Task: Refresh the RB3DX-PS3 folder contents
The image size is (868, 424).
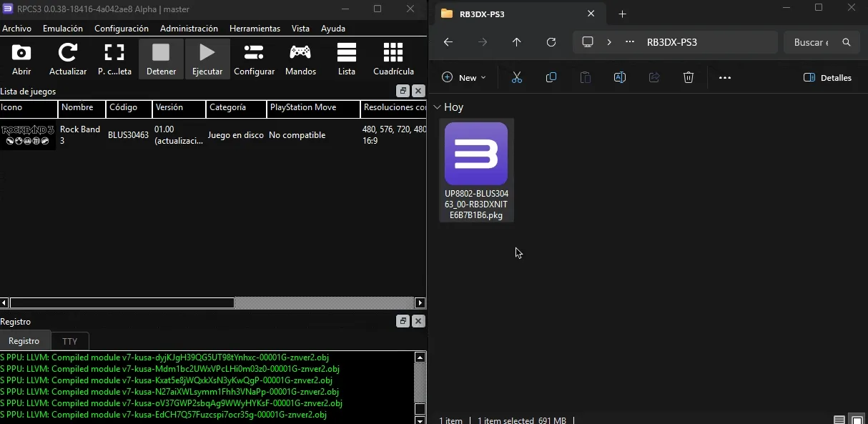Action: point(551,42)
